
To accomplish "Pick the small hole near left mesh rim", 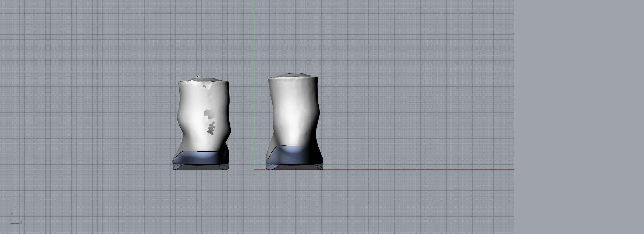I will [x=207, y=85].
